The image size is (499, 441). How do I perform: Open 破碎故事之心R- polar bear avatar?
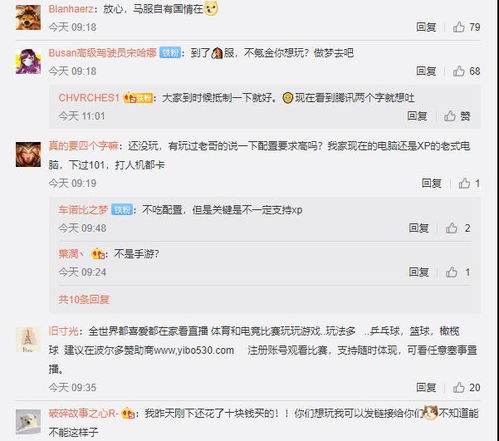click(x=28, y=422)
